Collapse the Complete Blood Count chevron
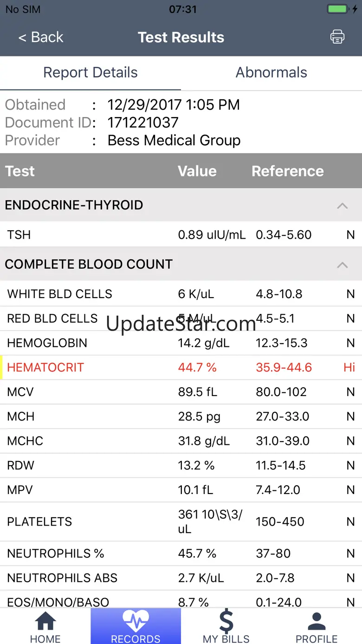The image size is (362, 644). [x=342, y=265]
